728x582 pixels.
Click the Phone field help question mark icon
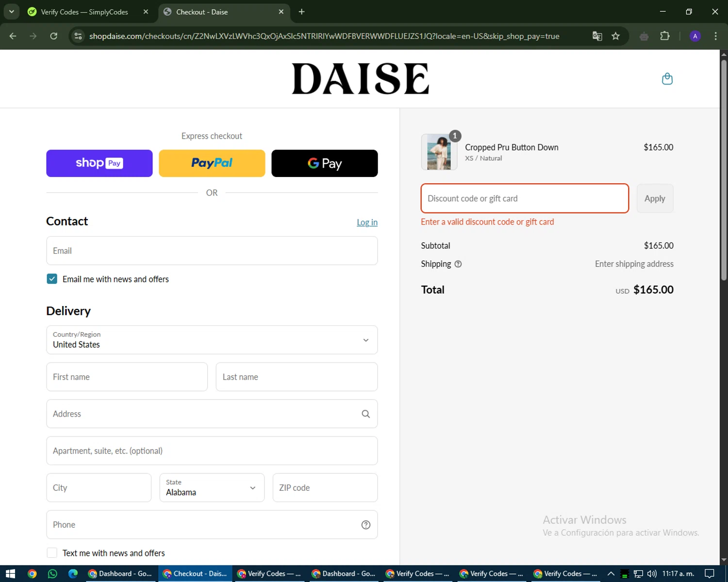pyautogui.click(x=366, y=525)
